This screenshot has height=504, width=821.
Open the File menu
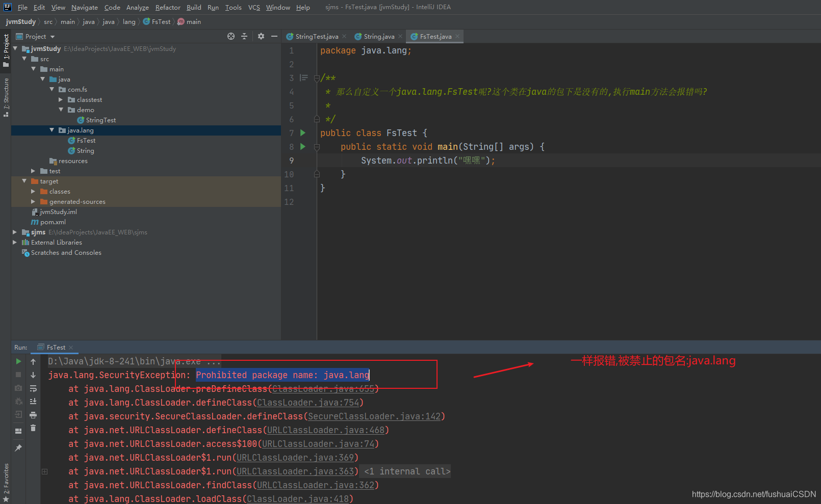pos(22,7)
